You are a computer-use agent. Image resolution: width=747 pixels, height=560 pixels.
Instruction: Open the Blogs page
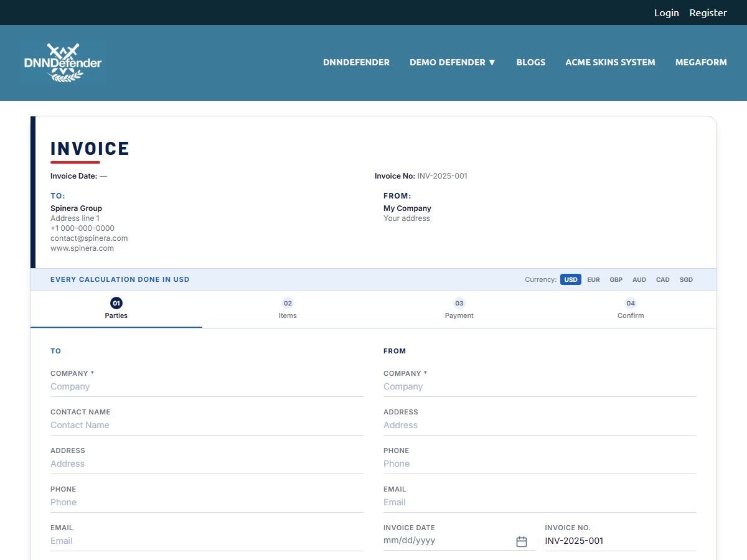pos(531,62)
